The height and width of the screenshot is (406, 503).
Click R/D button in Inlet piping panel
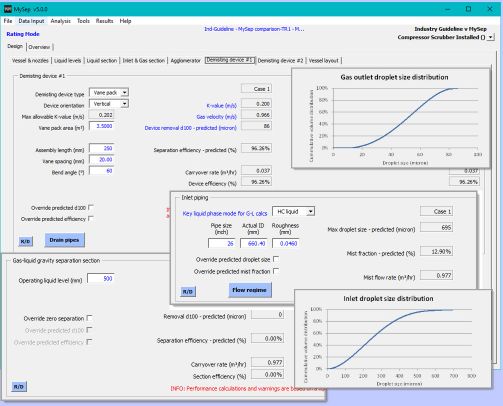188,292
